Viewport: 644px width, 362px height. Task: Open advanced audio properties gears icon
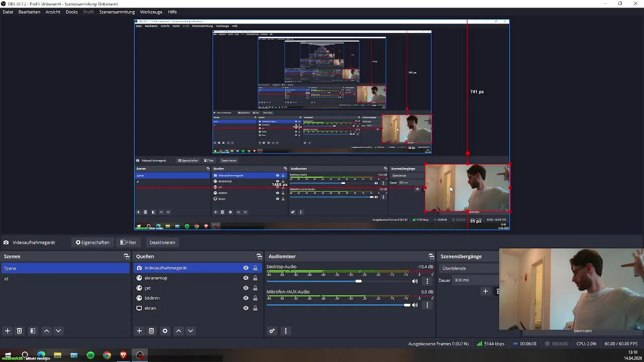(x=272, y=331)
